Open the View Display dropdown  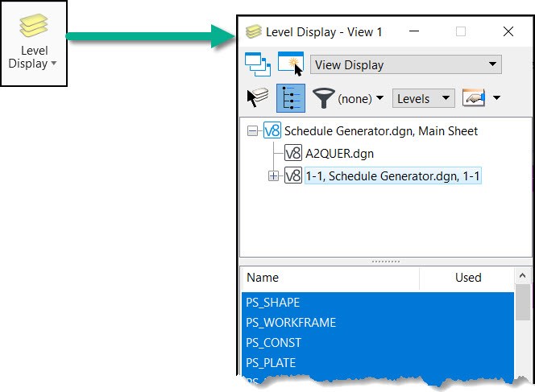point(406,64)
